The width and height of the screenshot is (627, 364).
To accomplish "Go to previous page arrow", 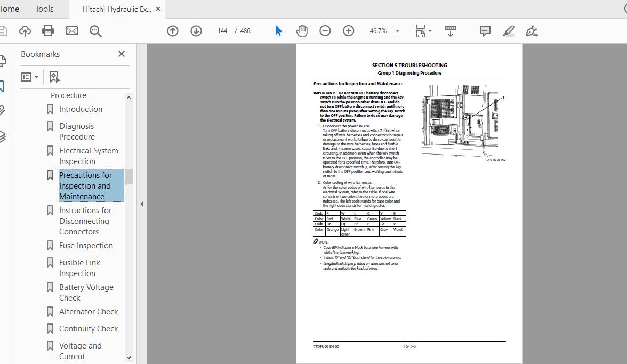I will coord(173,31).
